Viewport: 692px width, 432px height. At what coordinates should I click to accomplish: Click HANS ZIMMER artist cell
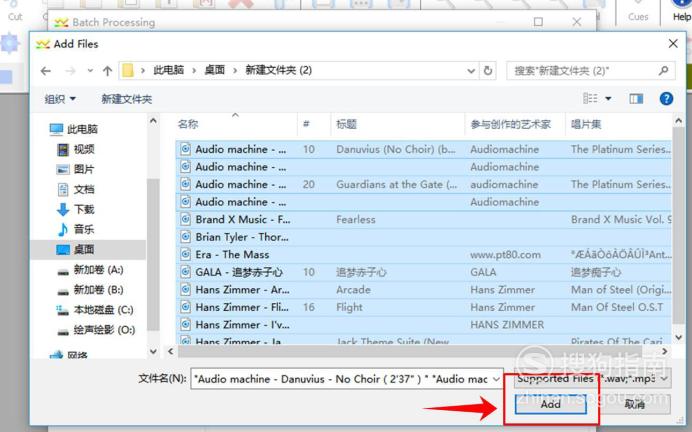507,325
